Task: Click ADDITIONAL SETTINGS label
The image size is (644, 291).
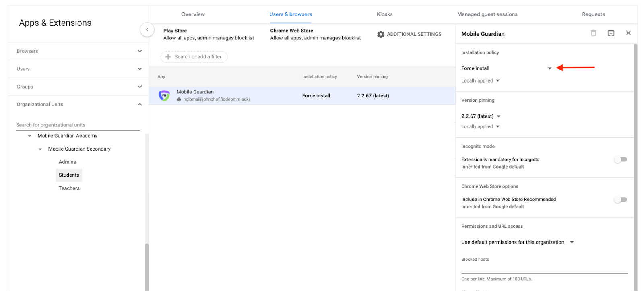Action: coord(414,34)
